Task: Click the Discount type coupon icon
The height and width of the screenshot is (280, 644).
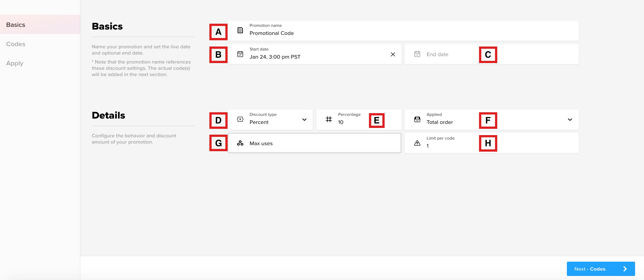Action: point(240,119)
